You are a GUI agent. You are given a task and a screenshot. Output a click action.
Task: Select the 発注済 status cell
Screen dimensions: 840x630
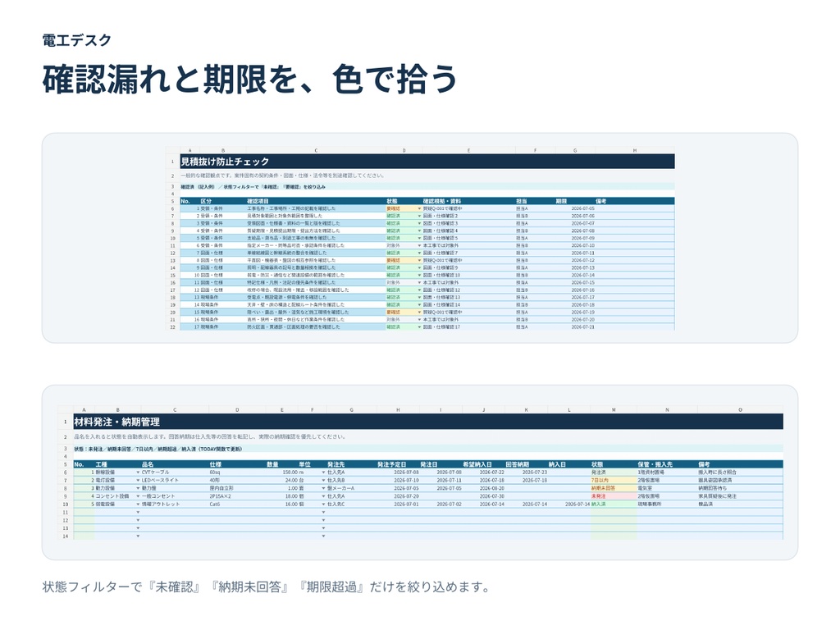tap(614, 472)
